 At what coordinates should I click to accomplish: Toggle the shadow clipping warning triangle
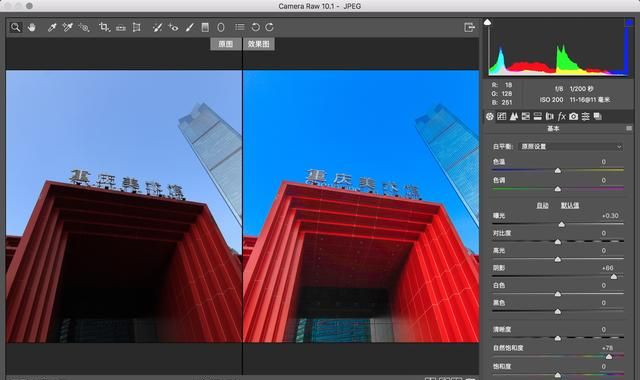click(x=487, y=22)
